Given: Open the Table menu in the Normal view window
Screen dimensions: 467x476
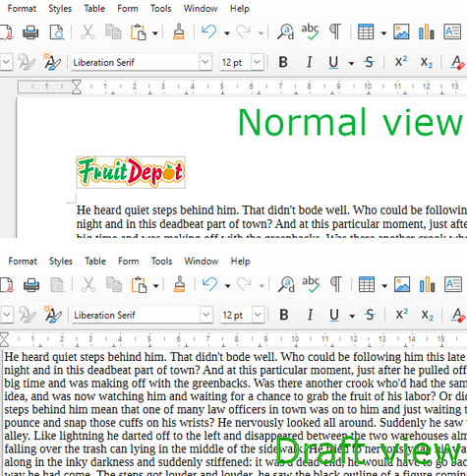Looking at the screenshot, I should click(x=94, y=8).
